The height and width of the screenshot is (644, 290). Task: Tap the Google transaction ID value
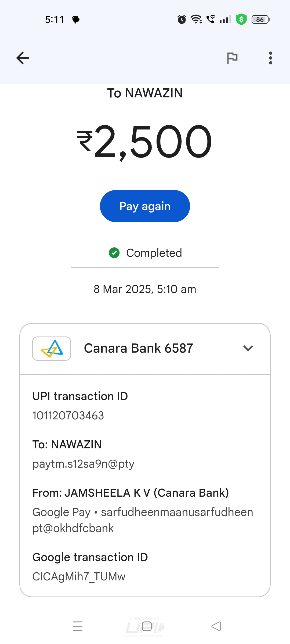point(79,577)
